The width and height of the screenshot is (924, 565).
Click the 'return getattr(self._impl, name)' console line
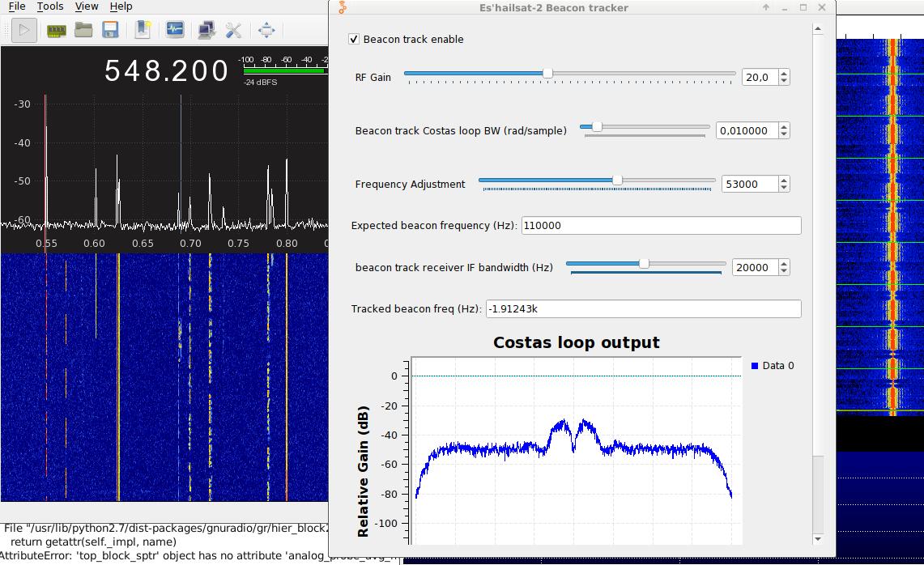click(93, 542)
